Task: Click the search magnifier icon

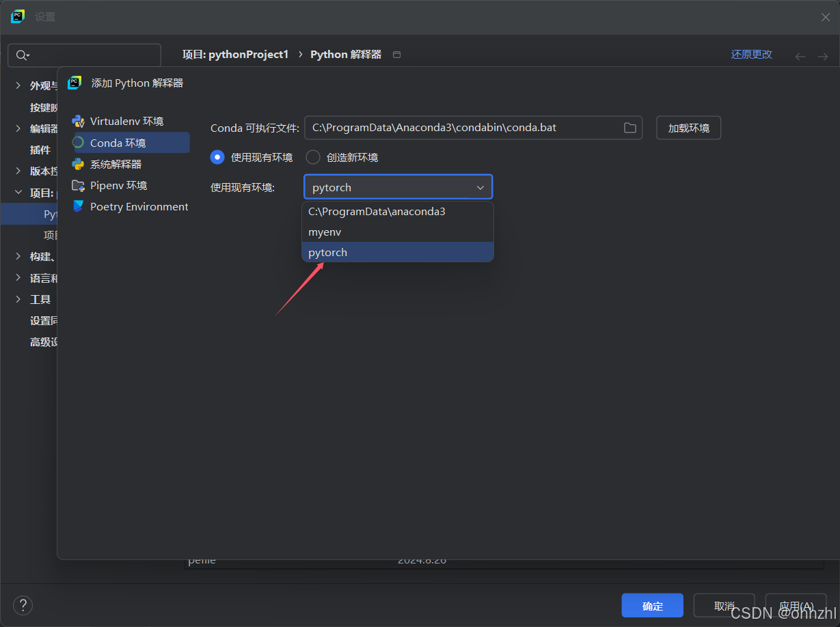Action: [23, 55]
